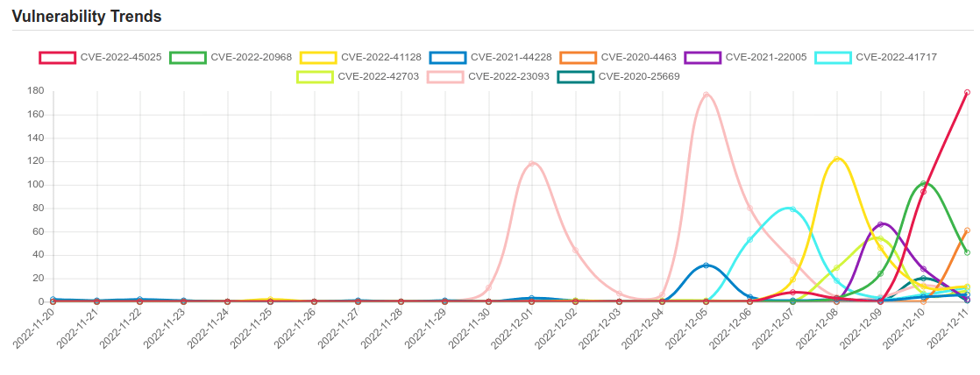Select the pink data point on 2022-12-02

[x=575, y=251]
